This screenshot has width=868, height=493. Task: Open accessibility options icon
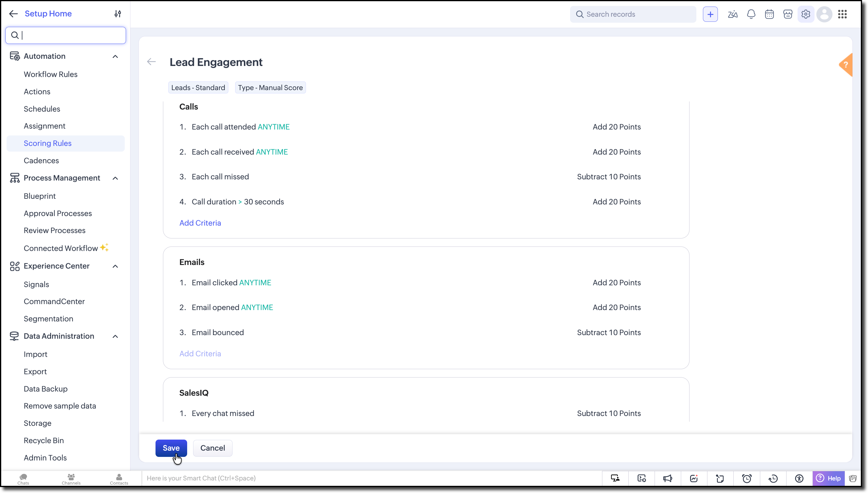pyautogui.click(x=799, y=478)
